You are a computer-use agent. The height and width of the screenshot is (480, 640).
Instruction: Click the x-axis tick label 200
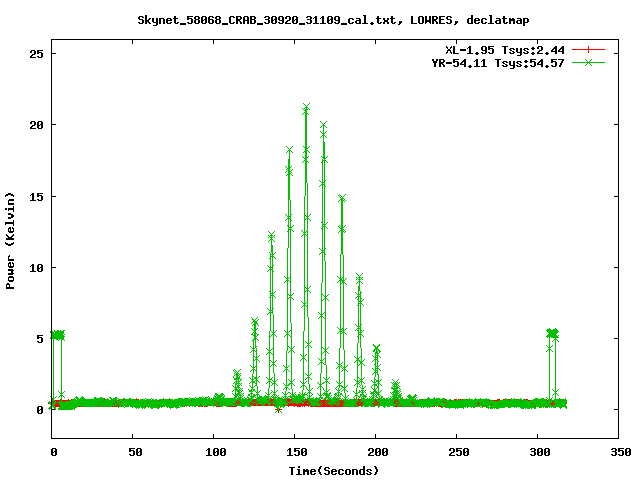[x=378, y=452]
